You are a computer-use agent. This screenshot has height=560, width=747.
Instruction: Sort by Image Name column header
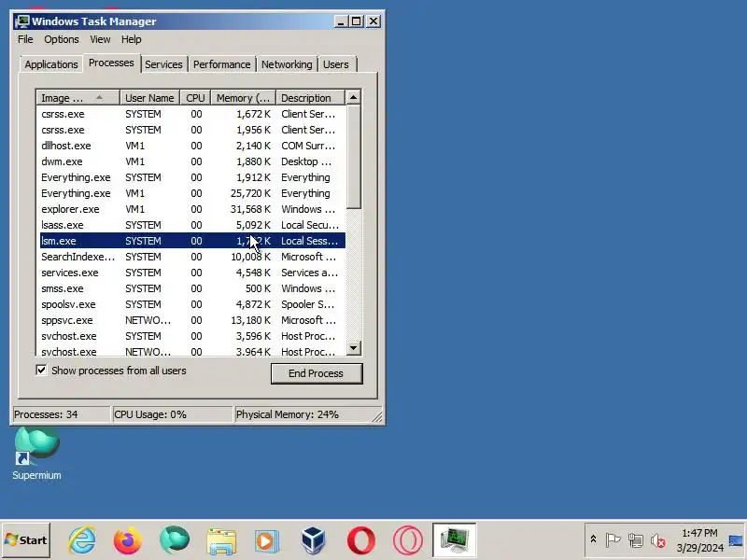coord(78,98)
